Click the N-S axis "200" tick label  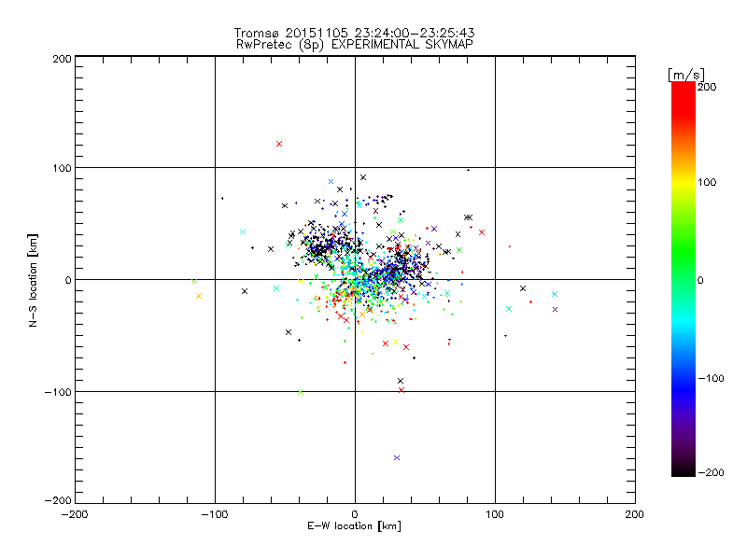tap(62, 59)
